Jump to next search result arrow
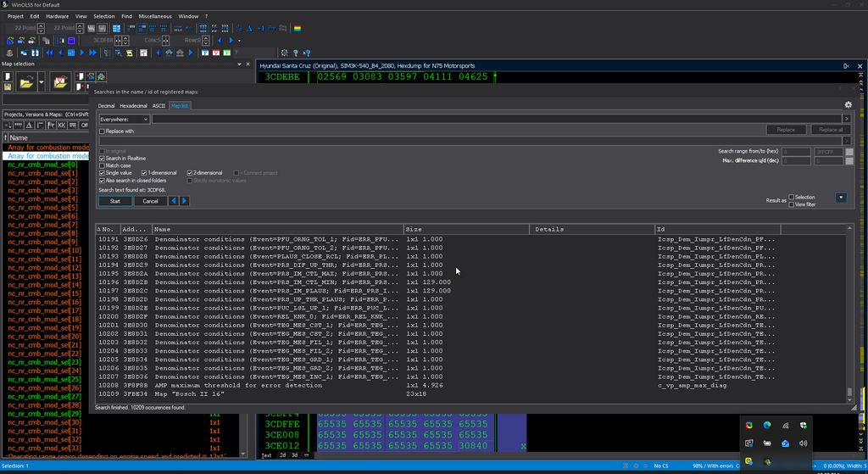Viewport: 868px width, 474px height. point(185,201)
